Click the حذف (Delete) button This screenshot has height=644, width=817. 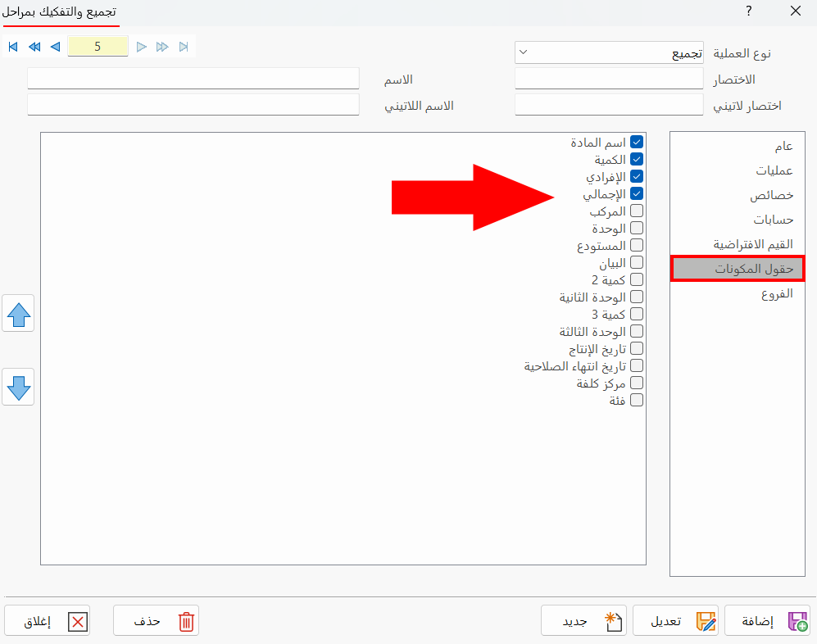point(156,620)
